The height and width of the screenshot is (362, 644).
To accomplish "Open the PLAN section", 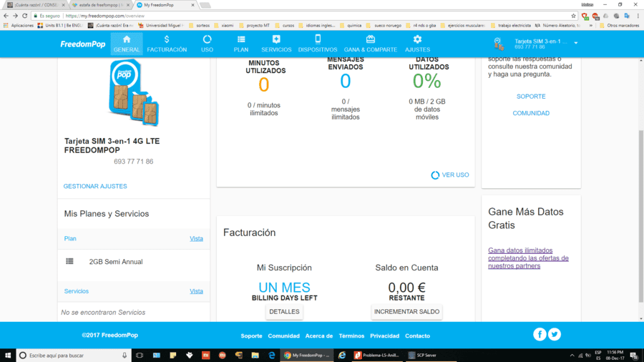I will pyautogui.click(x=241, y=44).
